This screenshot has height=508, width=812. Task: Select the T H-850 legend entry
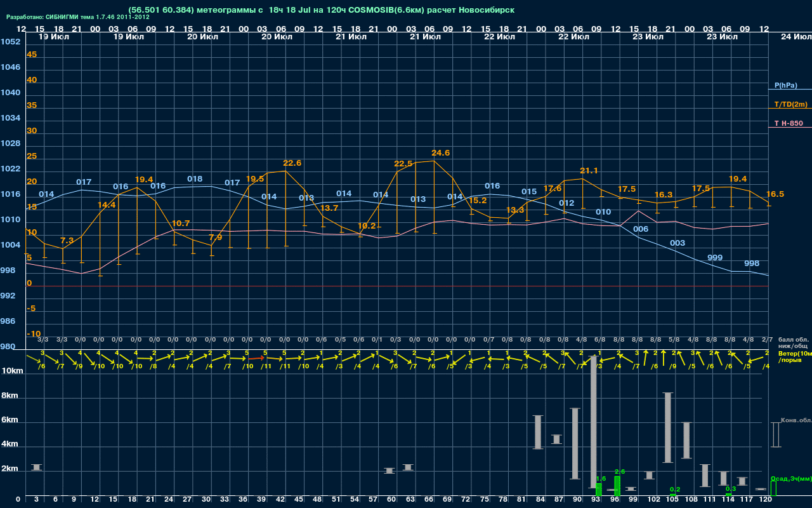tap(789, 123)
